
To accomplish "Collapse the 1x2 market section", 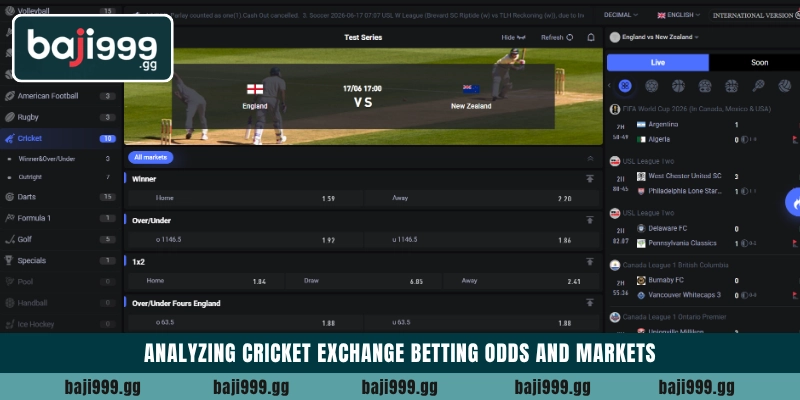I will [590, 262].
